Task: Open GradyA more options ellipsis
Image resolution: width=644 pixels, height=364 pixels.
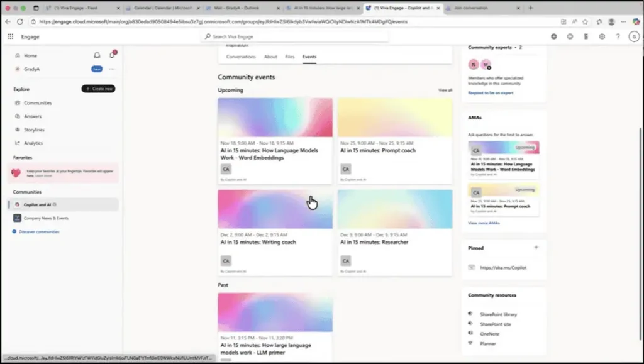Action: (112, 69)
